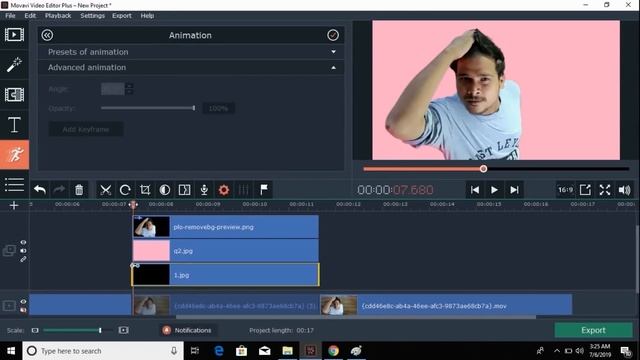Record audio with microphone icon
Viewport: 640px width, 360px height.
204,190
